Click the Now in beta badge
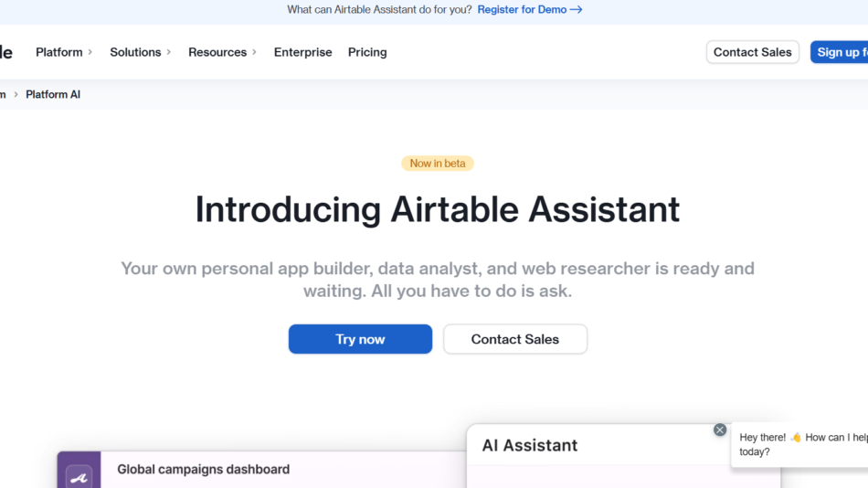 pyautogui.click(x=438, y=164)
